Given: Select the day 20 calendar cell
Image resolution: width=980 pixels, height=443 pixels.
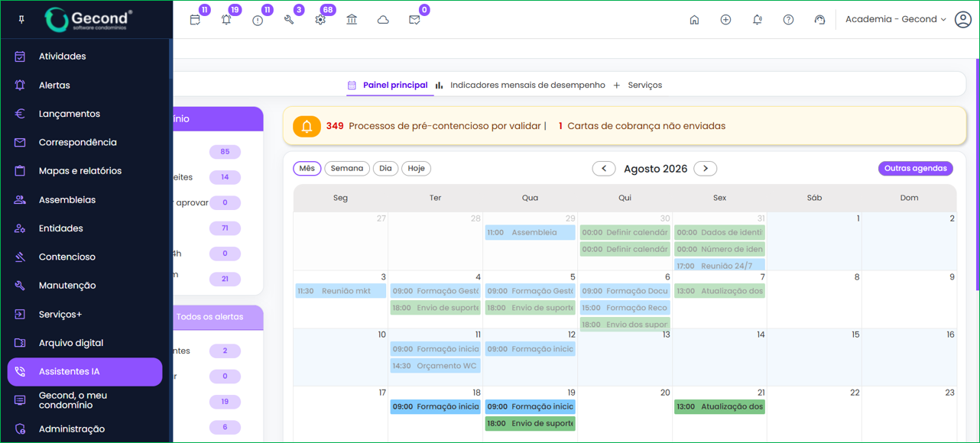Looking at the screenshot, I should click(625, 415).
